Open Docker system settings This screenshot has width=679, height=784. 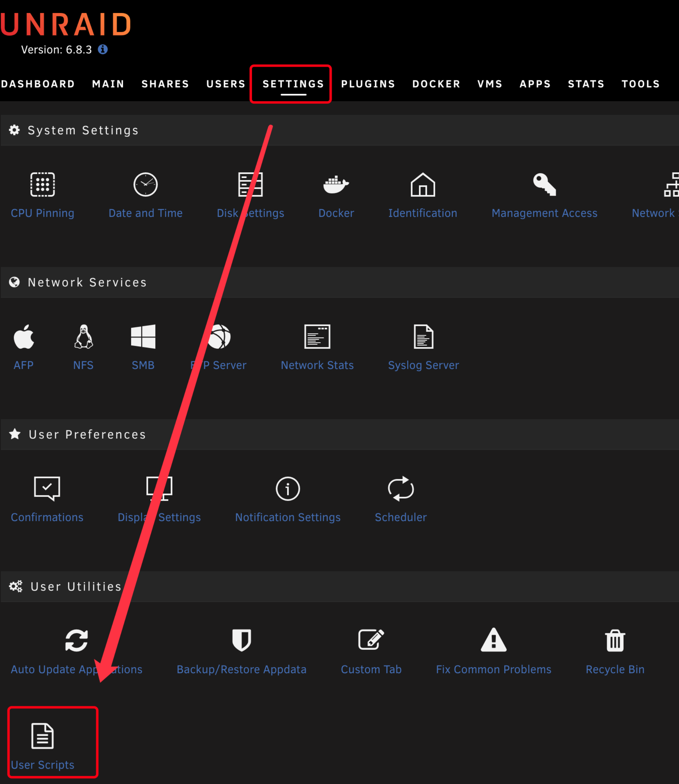pos(336,193)
